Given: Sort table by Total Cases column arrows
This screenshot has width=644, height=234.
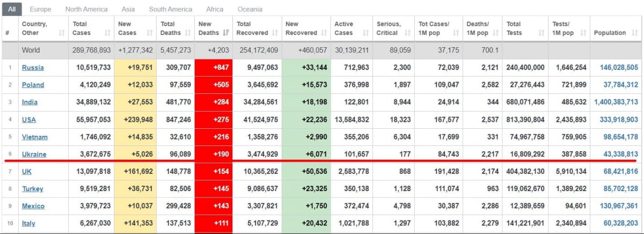Looking at the screenshot, I should click(107, 33).
